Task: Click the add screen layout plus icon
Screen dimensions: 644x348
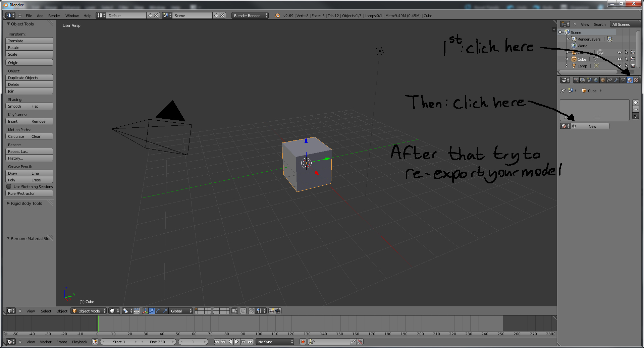Action: click(x=150, y=15)
